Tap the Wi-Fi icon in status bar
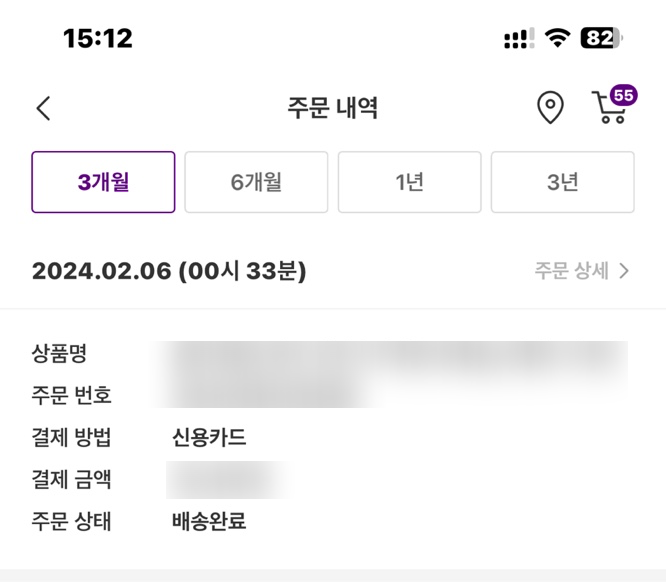Image resolution: width=666 pixels, height=584 pixels. 557,39
